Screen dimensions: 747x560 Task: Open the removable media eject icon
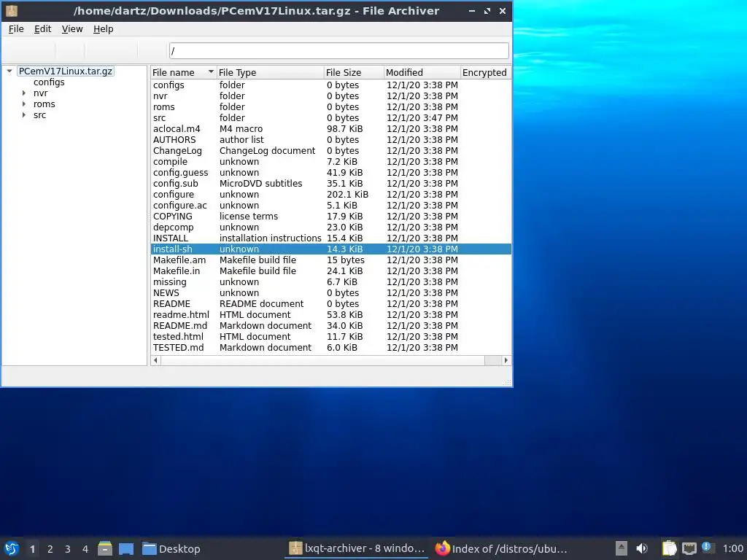621,548
